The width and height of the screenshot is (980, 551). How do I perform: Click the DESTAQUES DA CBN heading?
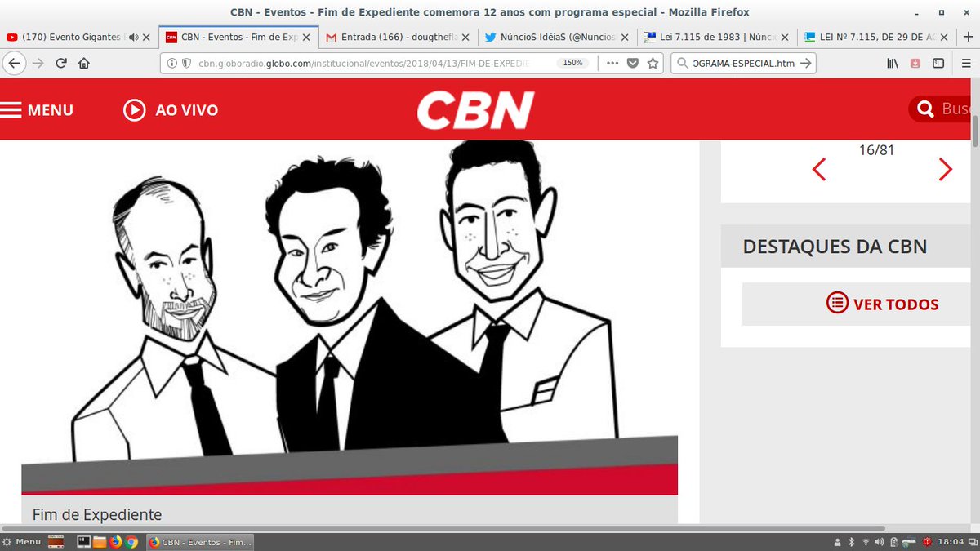(x=835, y=246)
